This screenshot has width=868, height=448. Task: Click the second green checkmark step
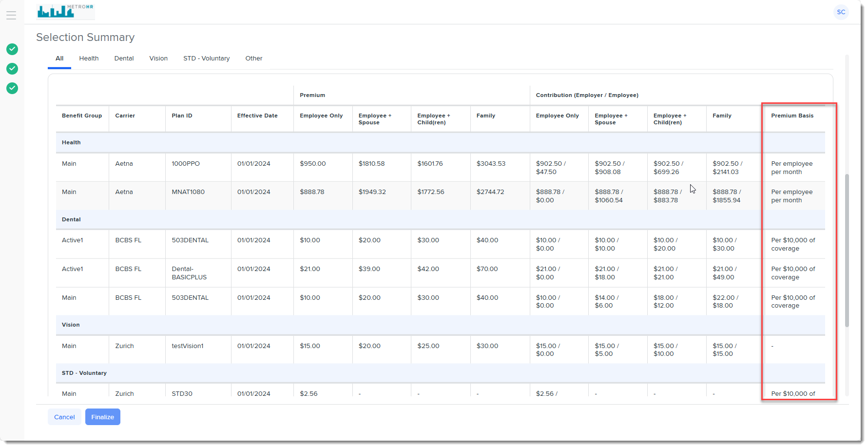click(x=12, y=69)
